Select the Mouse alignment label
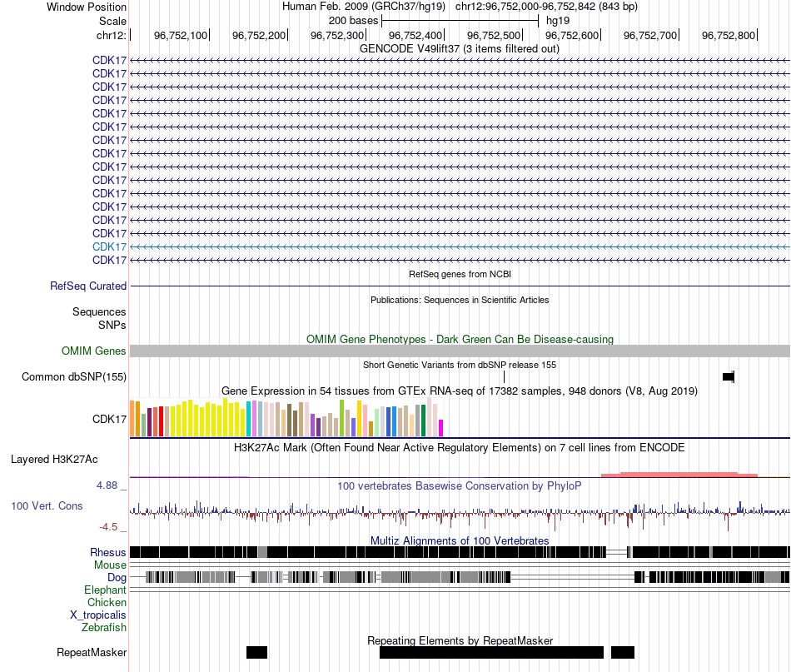Screen dimensions: 791x672 110,565
